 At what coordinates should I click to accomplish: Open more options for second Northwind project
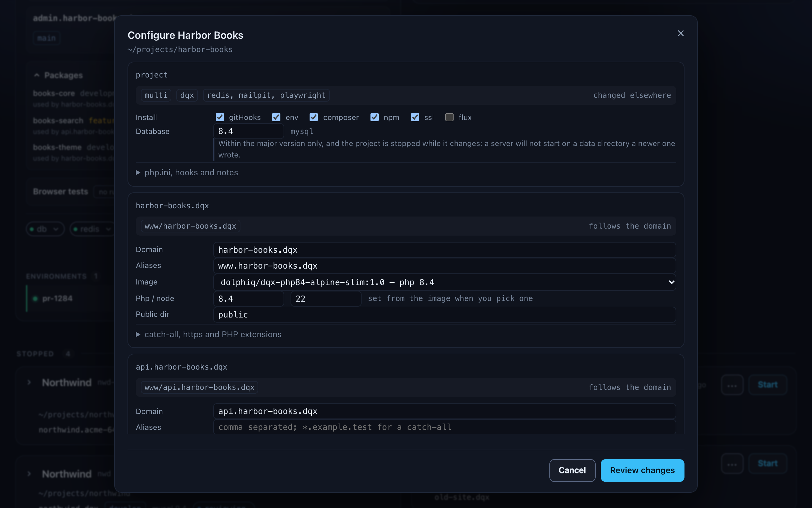tap(732, 464)
